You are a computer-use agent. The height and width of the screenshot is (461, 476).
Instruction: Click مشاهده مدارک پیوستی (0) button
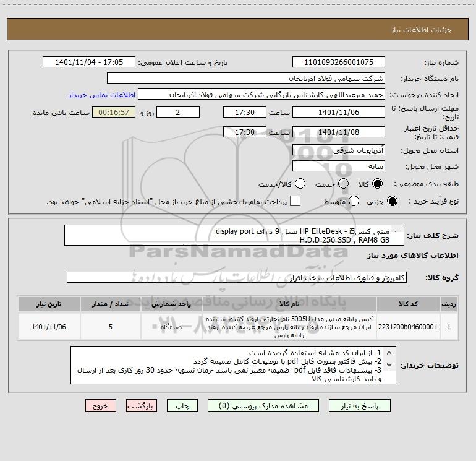tap(263, 406)
